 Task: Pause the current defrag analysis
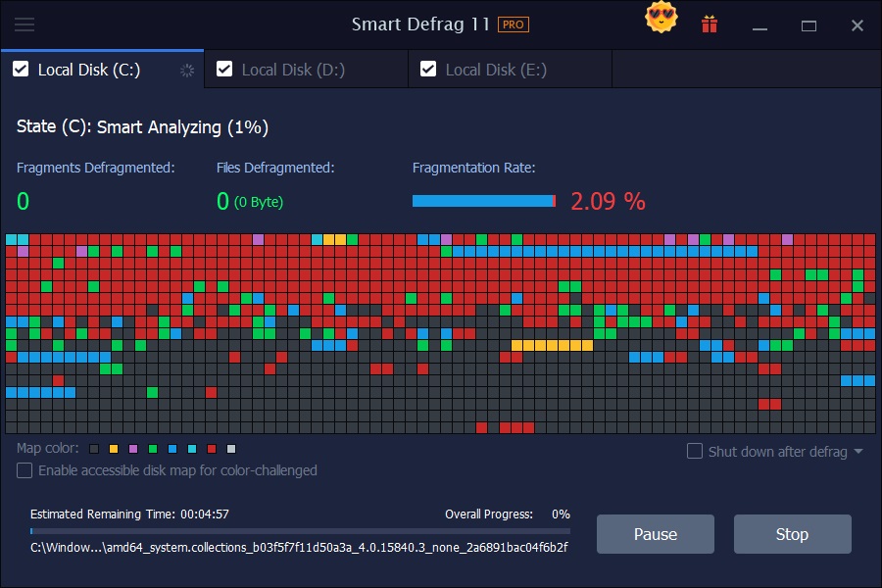click(x=655, y=534)
